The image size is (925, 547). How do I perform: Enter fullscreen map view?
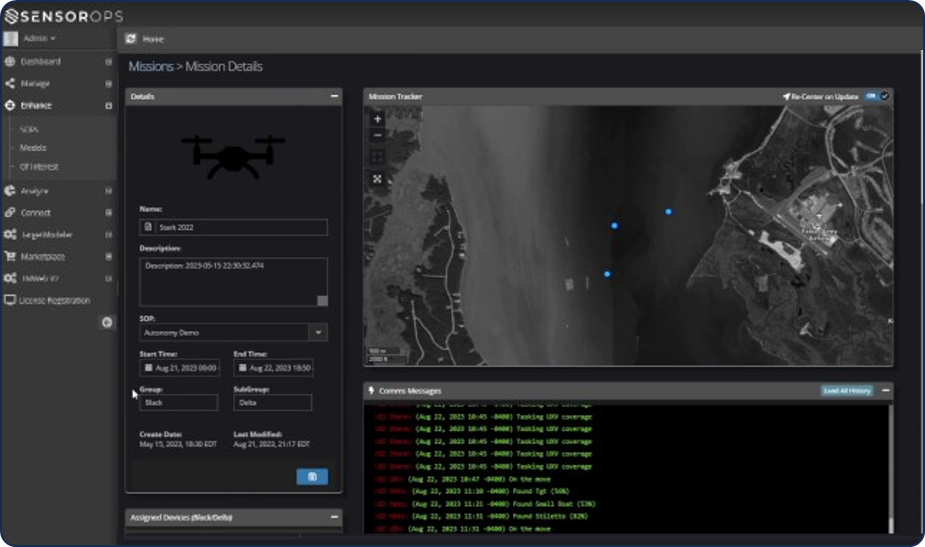click(377, 179)
